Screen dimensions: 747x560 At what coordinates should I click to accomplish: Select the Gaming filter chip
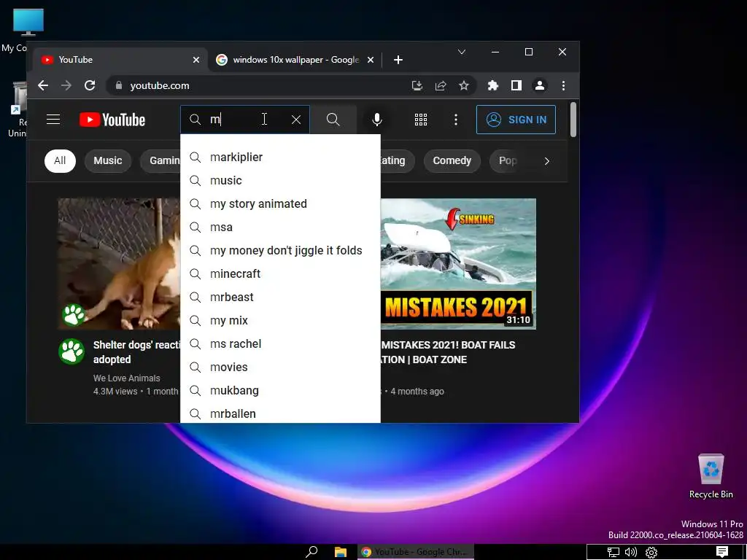160,160
